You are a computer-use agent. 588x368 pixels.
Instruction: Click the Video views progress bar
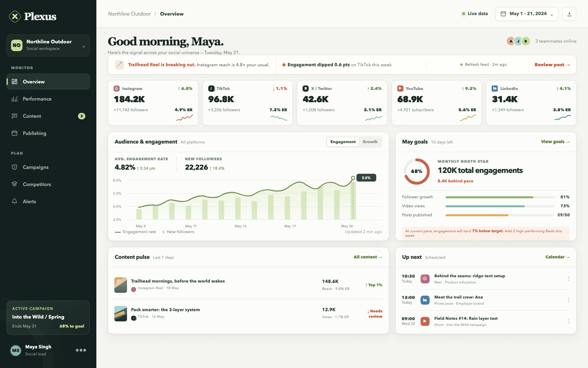pyautogui.click(x=500, y=206)
